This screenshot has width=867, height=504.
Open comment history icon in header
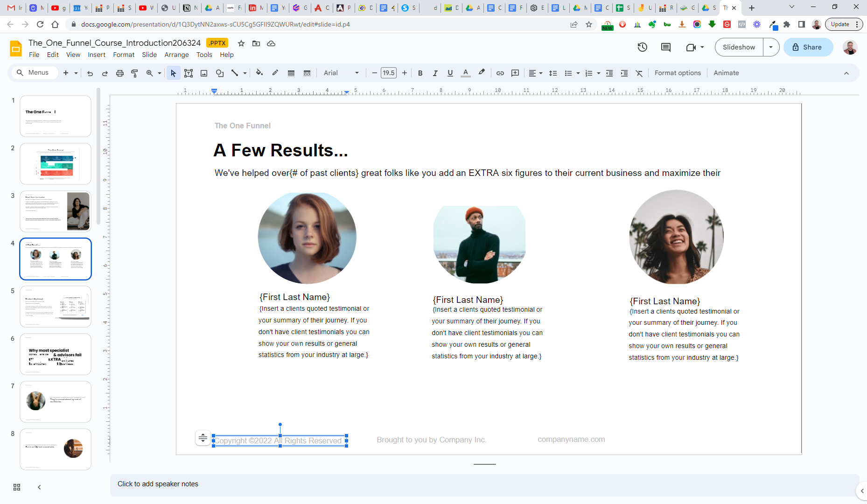coord(666,47)
